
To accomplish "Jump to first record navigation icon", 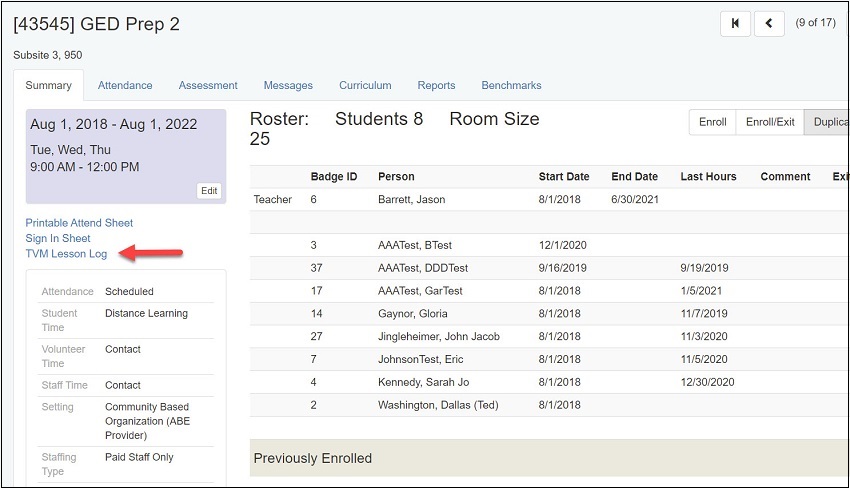I will tap(735, 23).
